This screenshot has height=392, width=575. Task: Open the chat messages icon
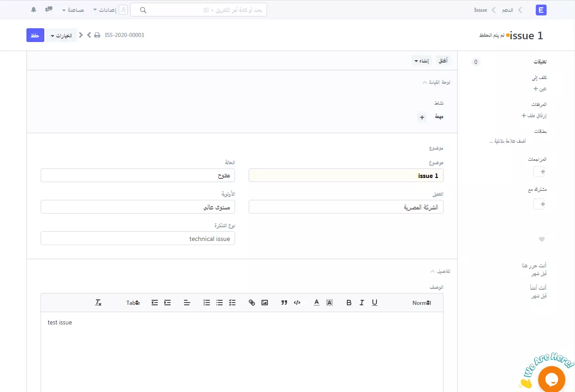(x=49, y=10)
